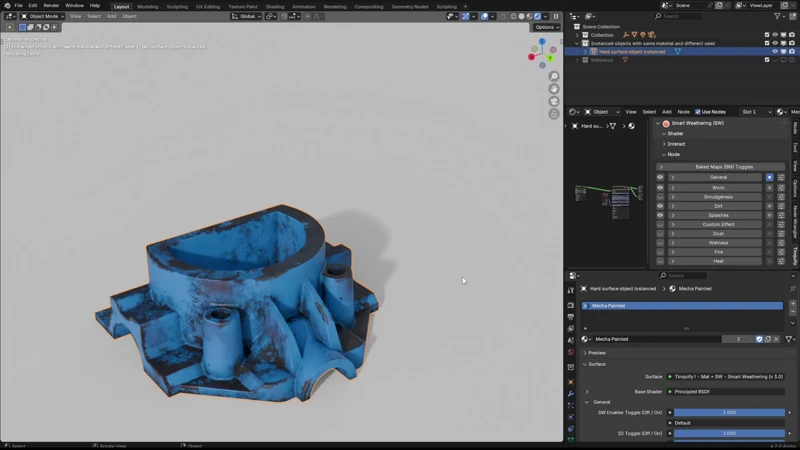Screen dimensions: 800x450
Task: Toggle visibility eye for Worn effect
Action: tap(660, 188)
